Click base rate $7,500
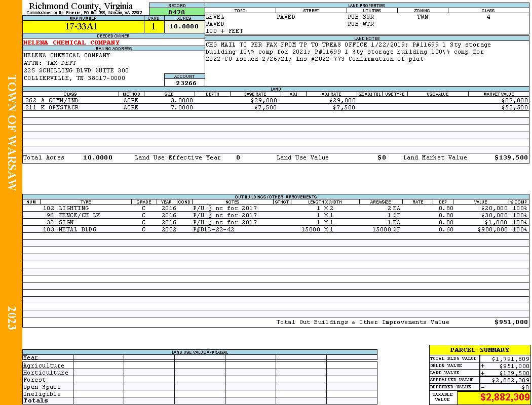This screenshot has height=405, width=532. pos(265,107)
